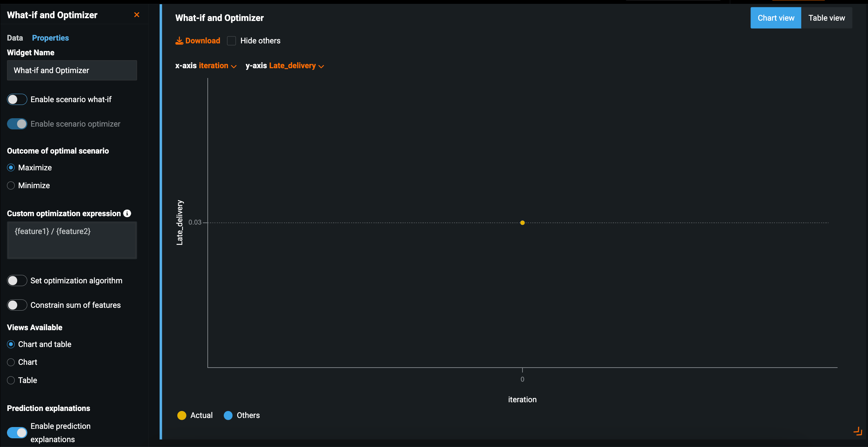This screenshot has height=447, width=868.
Task: Close the What-if and Optimizer side panel
Action: pos(137,15)
